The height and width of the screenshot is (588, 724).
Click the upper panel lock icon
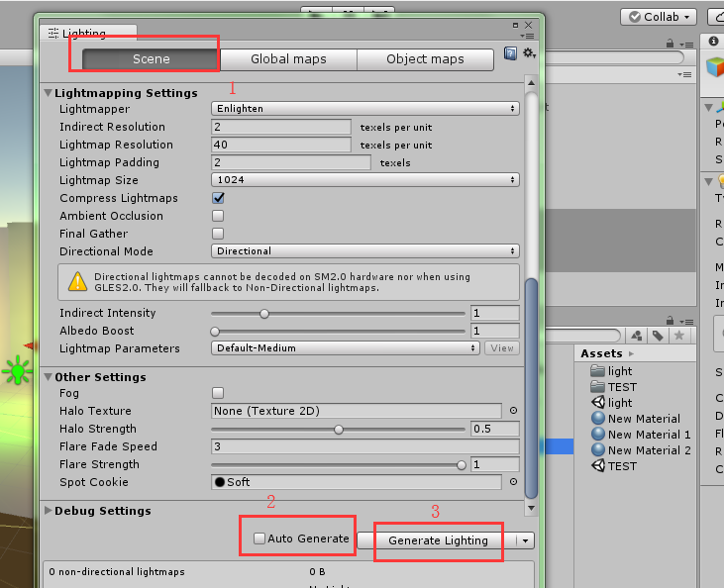pyautogui.click(x=670, y=44)
